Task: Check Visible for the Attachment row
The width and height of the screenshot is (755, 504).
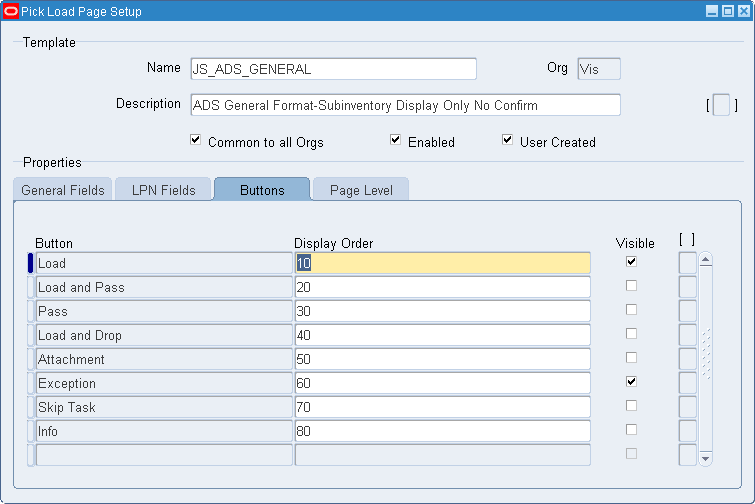Action: tap(631, 358)
